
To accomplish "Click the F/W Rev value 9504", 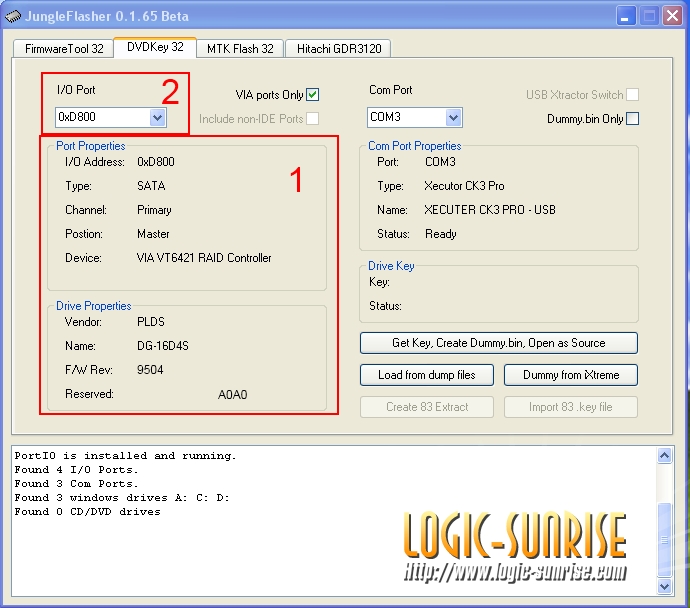I will 150,370.
